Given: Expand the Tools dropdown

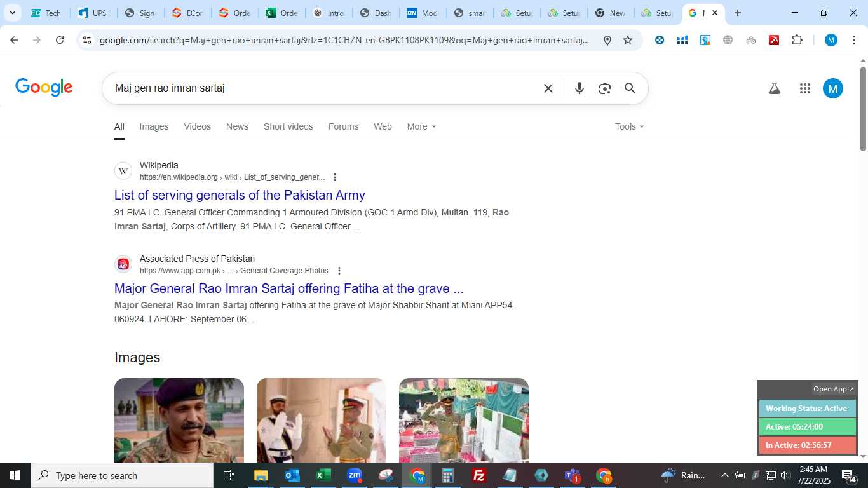Looking at the screenshot, I should pos(629,126).
